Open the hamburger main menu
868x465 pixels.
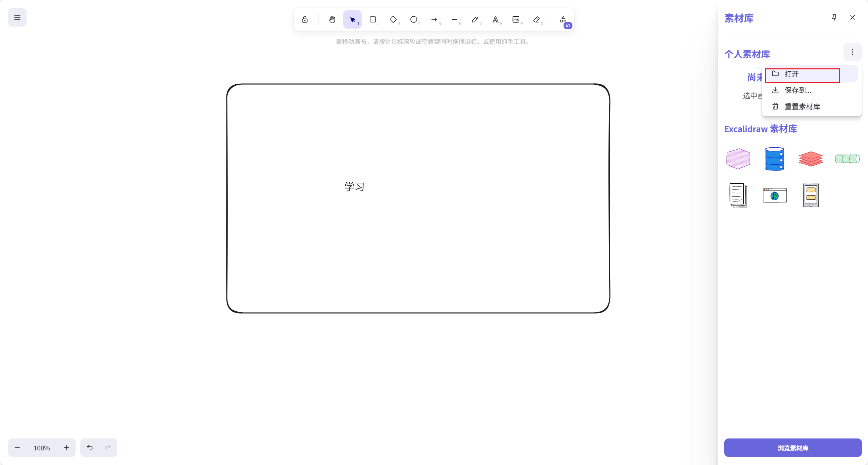click(17, 17)
